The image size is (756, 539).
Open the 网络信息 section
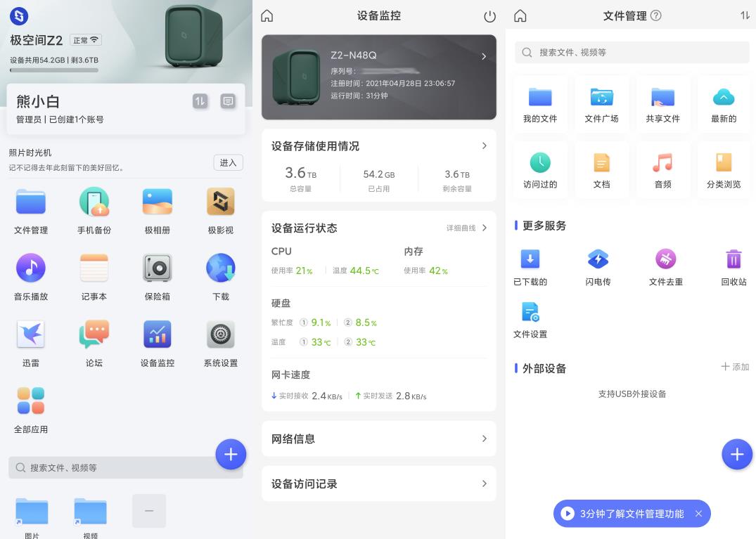pos(483,438)
